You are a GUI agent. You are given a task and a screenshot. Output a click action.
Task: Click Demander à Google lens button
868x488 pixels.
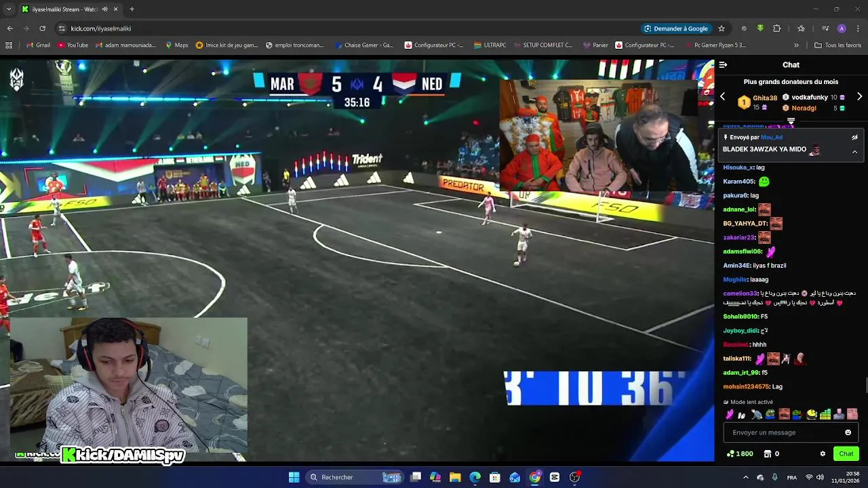[676, 28]
